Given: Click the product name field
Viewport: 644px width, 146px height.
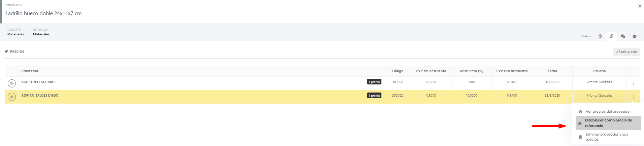Looking at the screenshot, I should 44,13.
